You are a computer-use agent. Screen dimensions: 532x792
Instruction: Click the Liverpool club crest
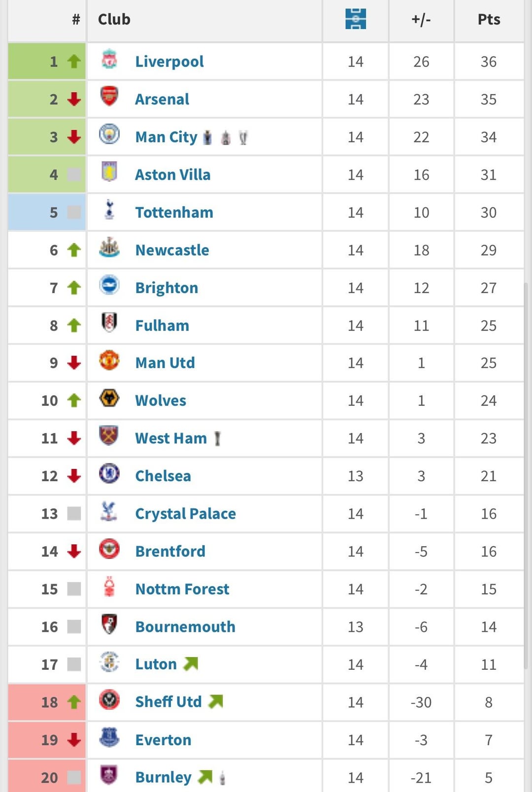[109, 59]
